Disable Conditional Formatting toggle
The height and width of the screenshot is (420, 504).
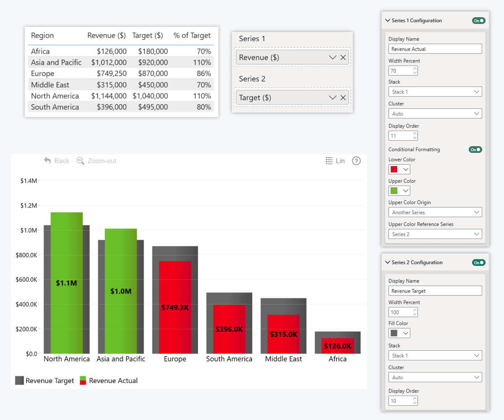click(x=475, y=150)
